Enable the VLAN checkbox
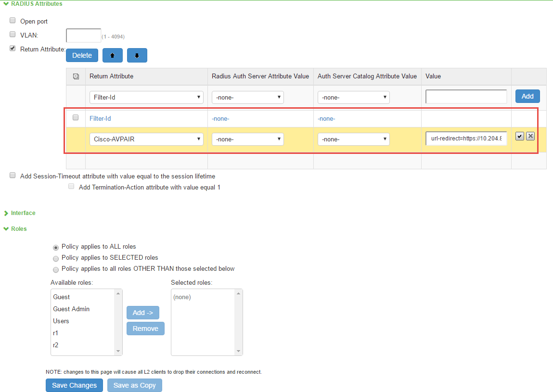This screenshot has width=553, height=392. [x=13, y=34]
